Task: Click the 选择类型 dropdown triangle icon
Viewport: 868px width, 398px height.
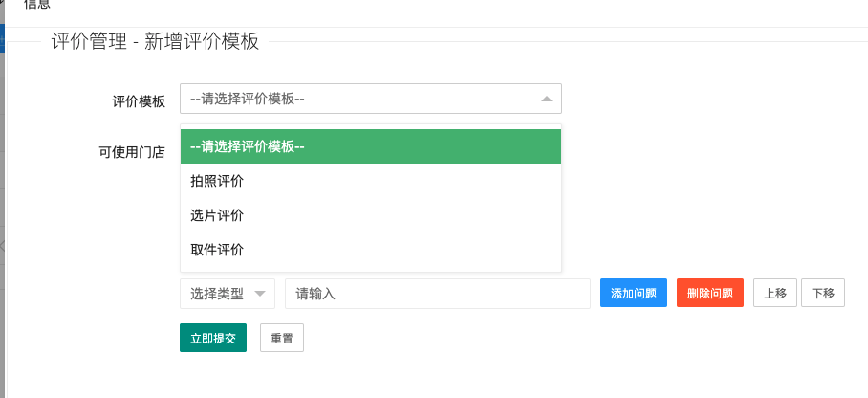Action: click(x=259, y=294)
